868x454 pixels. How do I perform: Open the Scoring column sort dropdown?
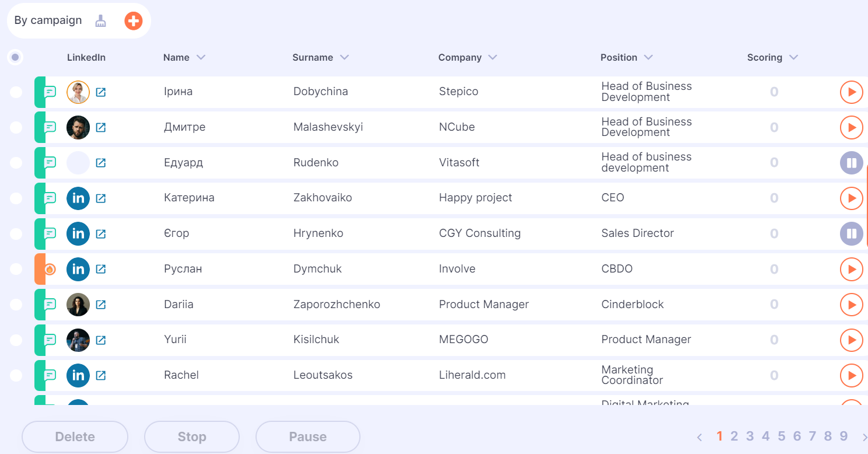[x=793, y=57]
